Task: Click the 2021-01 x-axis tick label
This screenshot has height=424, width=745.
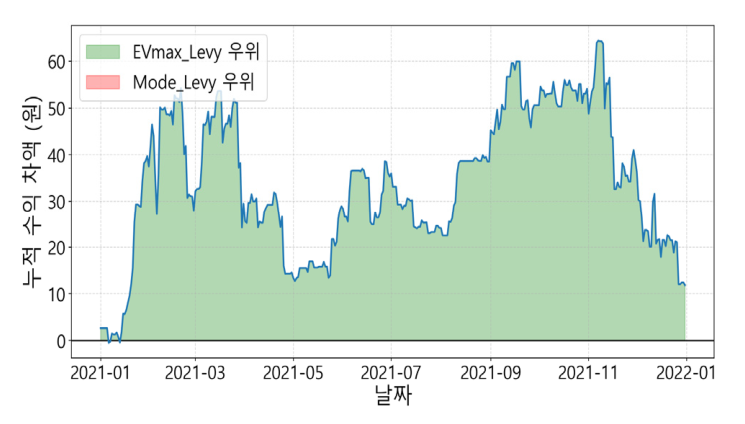Action: click(100, 372)
